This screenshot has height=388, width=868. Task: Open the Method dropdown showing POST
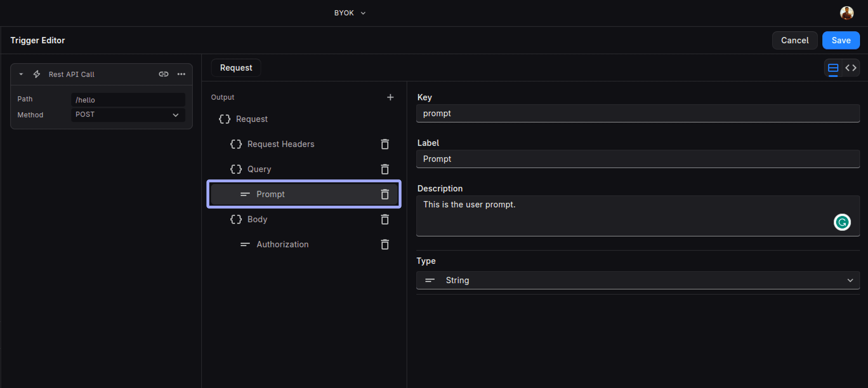pyautogui.click(x=128, y=115)
